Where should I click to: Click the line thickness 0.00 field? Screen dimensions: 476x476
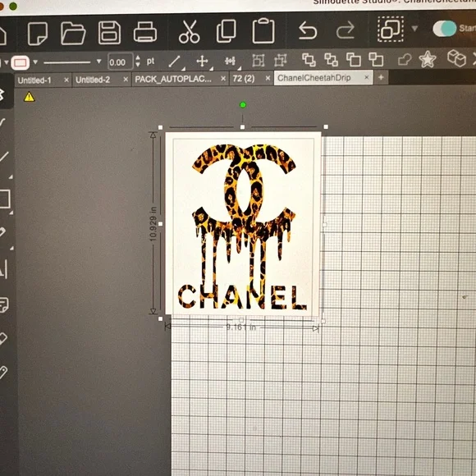(120, 62)
